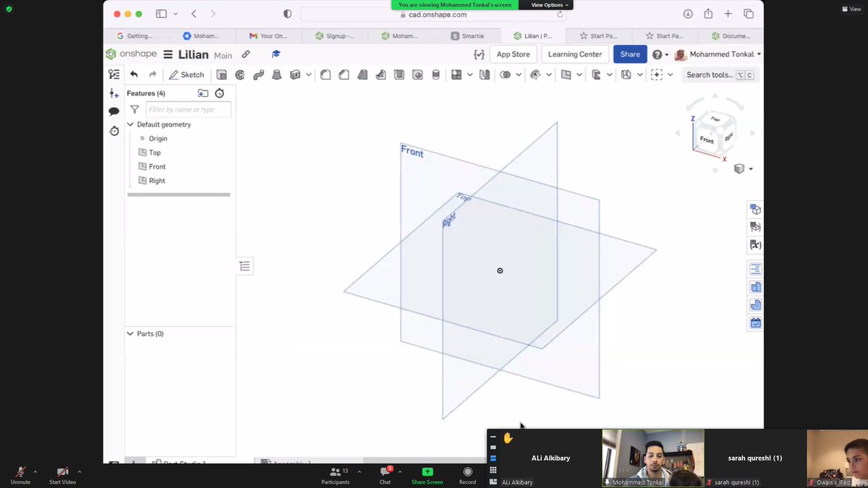The height and width of the screenshot is (488, 868).
Task: Select the Fillet tool icon
Action: click(x=325, y=74)
